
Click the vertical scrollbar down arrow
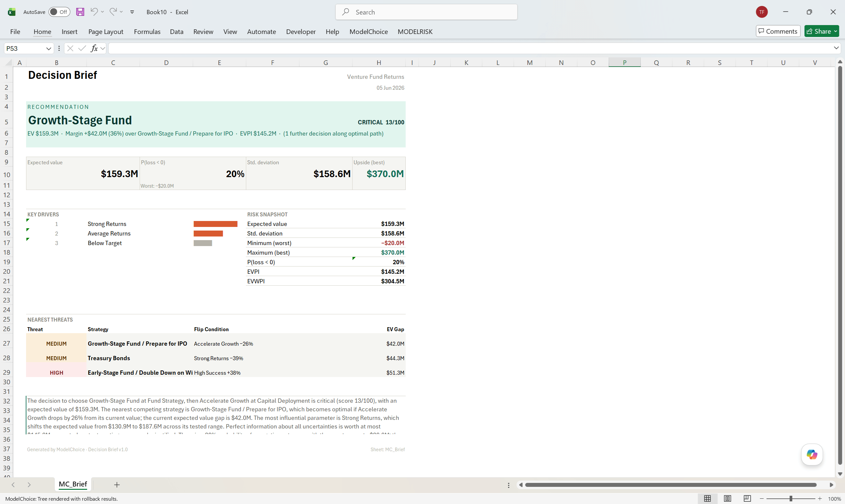pos(840,474)
